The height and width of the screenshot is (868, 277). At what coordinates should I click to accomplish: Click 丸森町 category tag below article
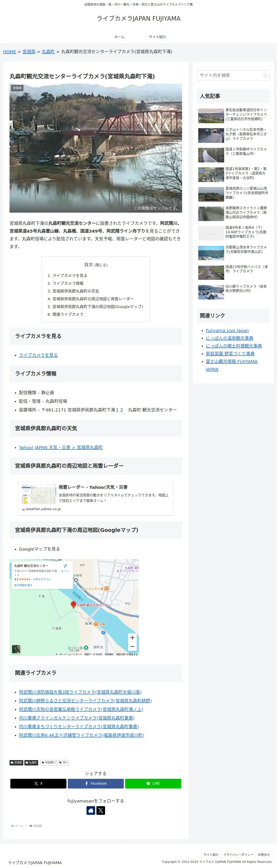31,762
